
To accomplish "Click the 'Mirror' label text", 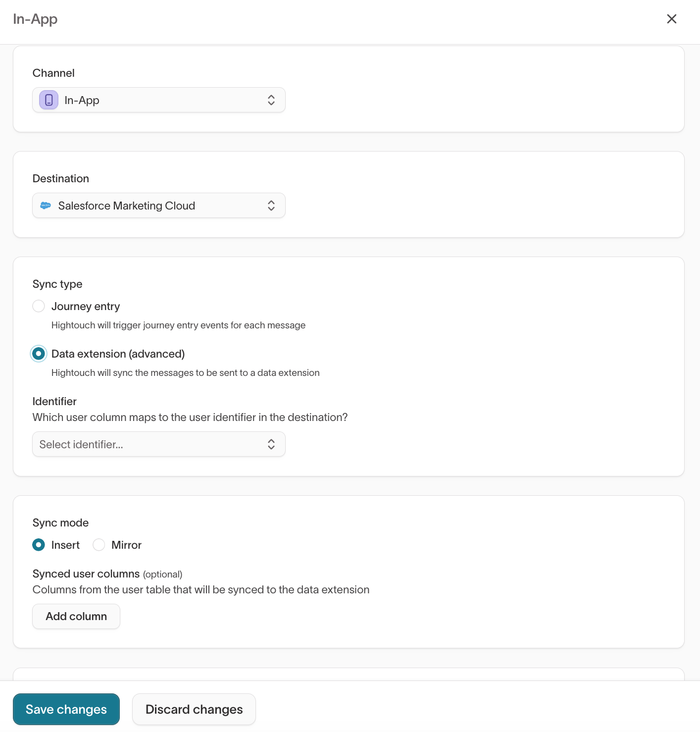I will (126, 545).
